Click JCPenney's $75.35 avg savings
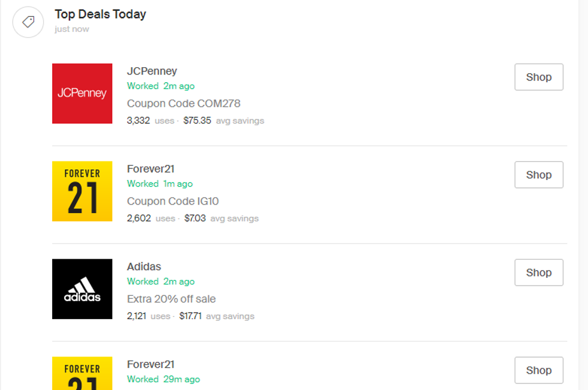Screen dimensions: 588x390 223,121
